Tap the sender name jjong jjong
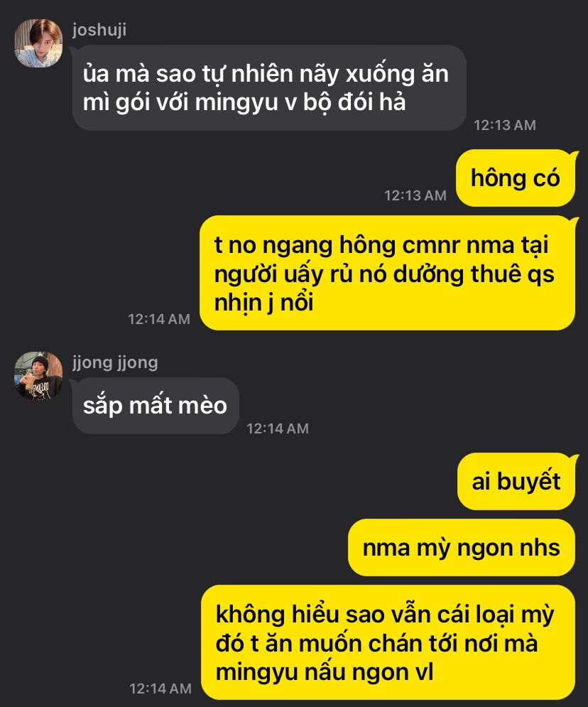This screenshot has width=588, height=707. (115, 362)
